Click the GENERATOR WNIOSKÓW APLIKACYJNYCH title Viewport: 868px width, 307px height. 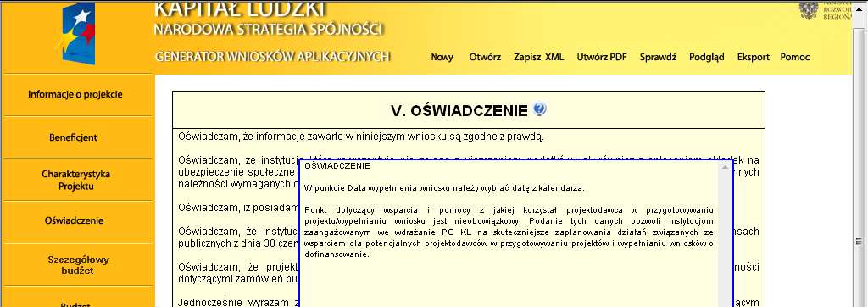[273, 57]
